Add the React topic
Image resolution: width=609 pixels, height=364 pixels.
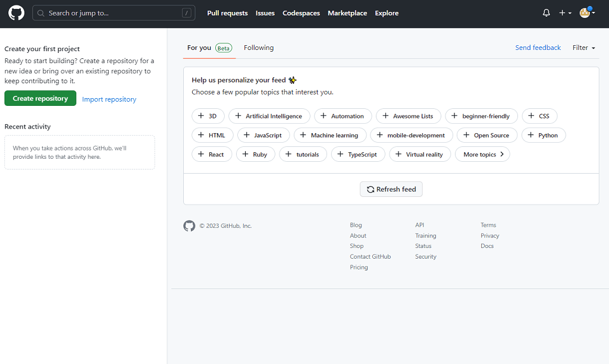click(212, 154)
